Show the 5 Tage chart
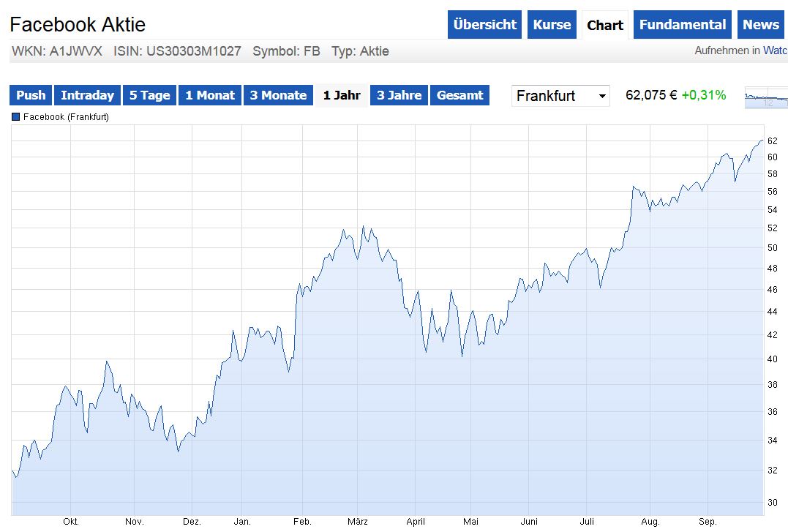This screenshot has width=788, height=532. (149, 95)
